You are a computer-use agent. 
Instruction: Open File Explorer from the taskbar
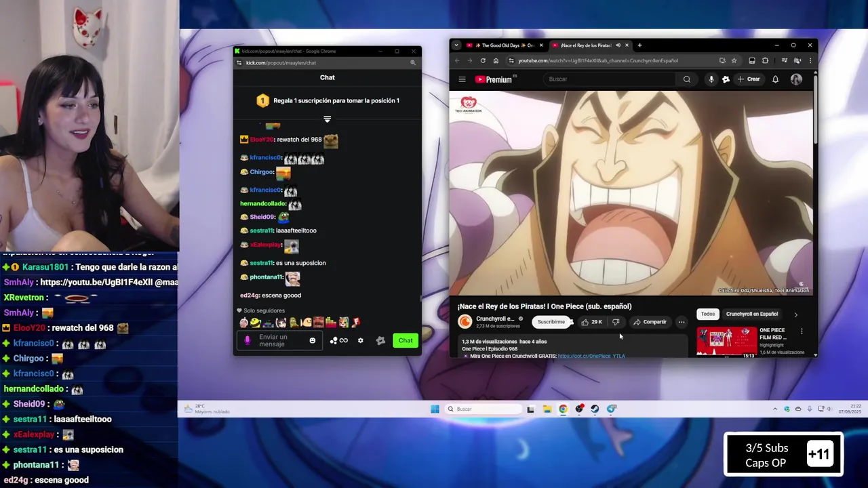pyautogui.click(x=547, y=409)
